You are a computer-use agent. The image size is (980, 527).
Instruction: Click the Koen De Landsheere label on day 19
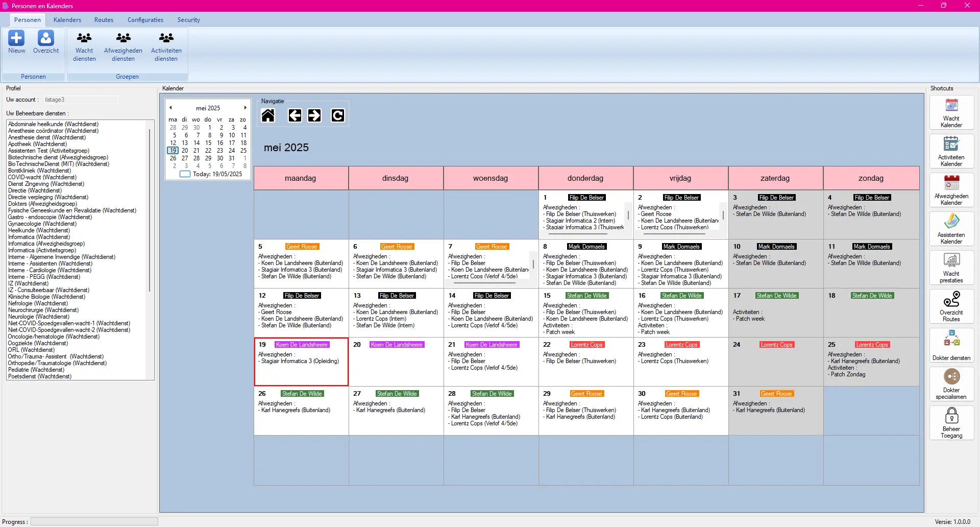[x=302, y=345]
